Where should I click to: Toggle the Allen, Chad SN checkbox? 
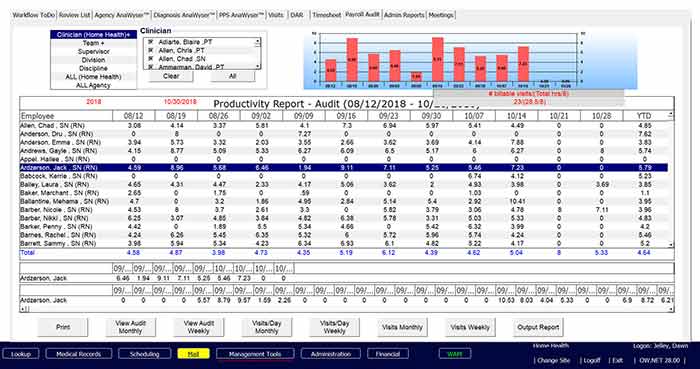(150, 58)
